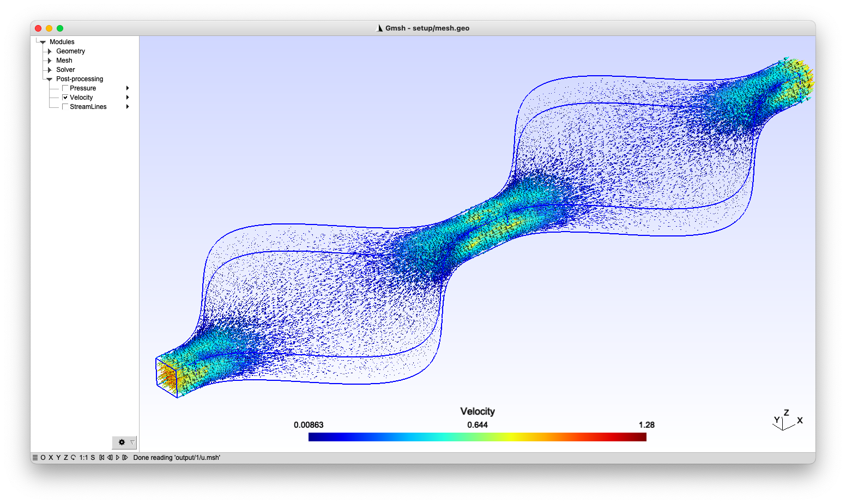The width and height of the screenshot is (846, 504).
Task: Uncheck the Velocity view checkbox
Action: tap(65, 98)
